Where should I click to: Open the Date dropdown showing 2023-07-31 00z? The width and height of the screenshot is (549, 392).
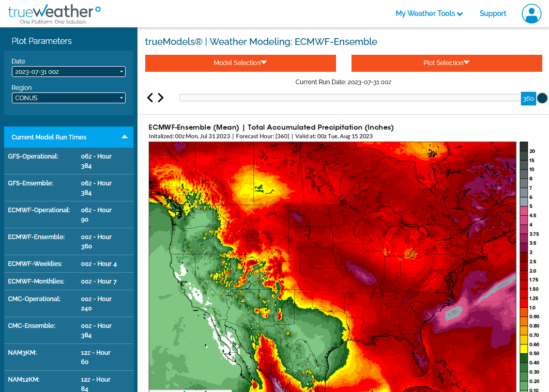tap(69, 72)
